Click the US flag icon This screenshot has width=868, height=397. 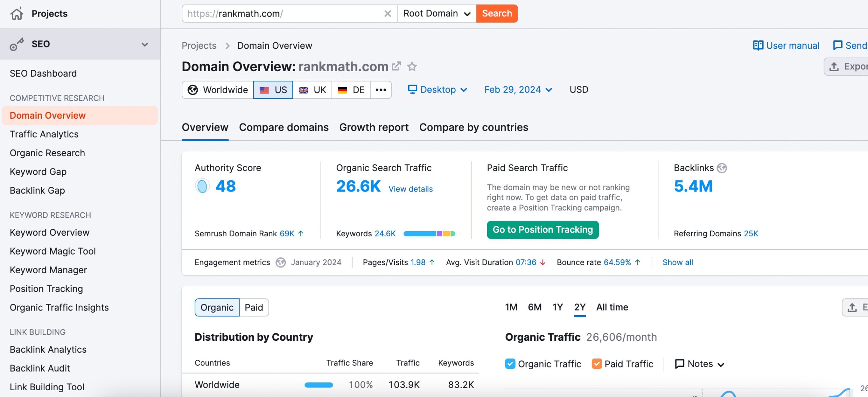[264, 90]
